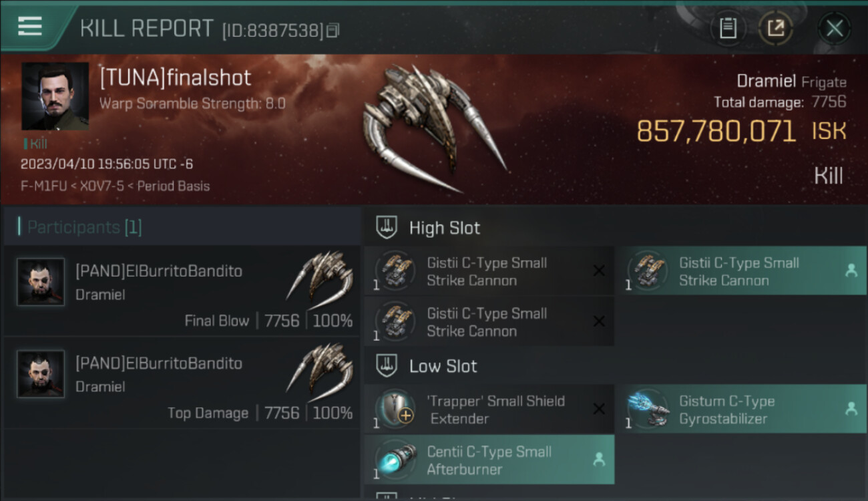Open the hamburger menu

(30, 25)
